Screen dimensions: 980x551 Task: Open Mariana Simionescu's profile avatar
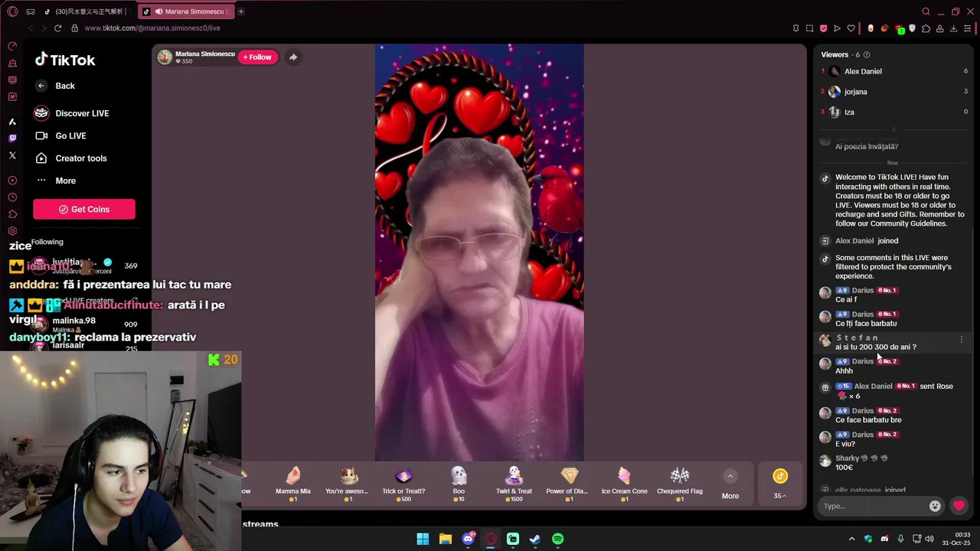[165, 57]
